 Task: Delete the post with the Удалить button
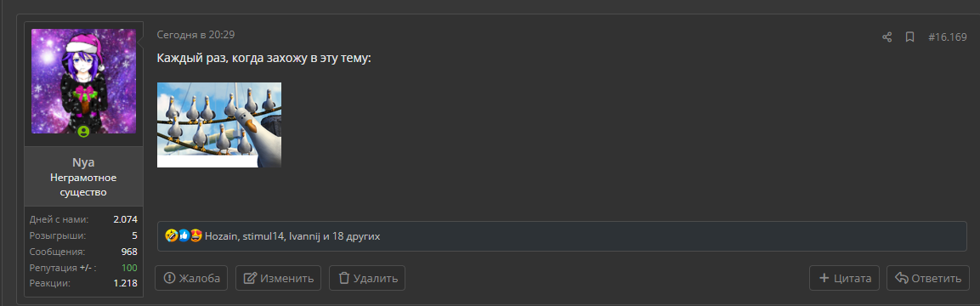[367, 278]
